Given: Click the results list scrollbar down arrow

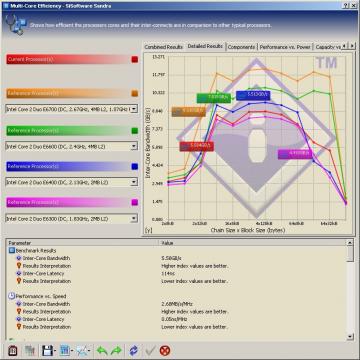Looking at the screenshot, I should pos(350,336).
